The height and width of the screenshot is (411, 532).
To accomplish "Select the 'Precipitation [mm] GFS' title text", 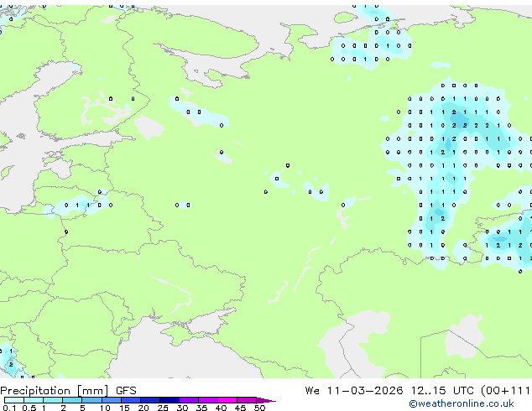I will 68,391.
